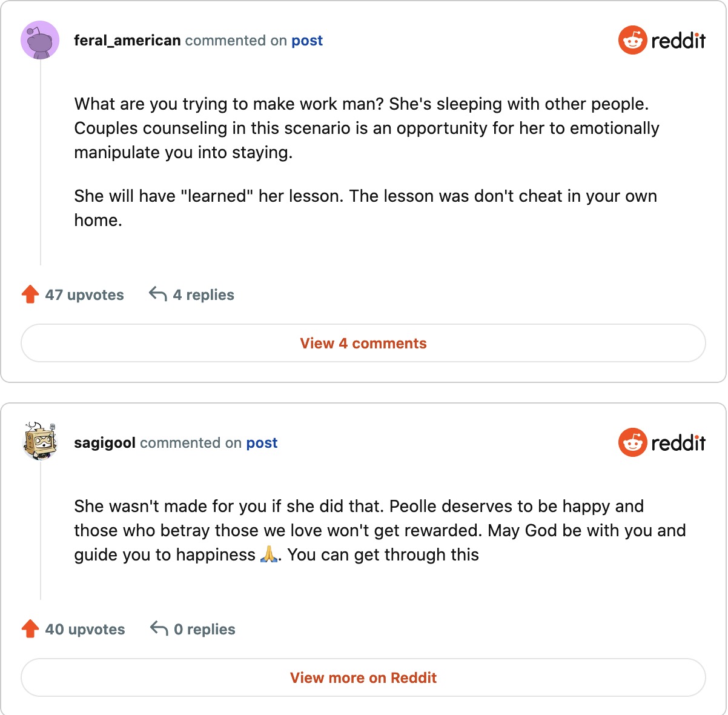Click feral_american's purple avatar icon

(x=40, y=41)
